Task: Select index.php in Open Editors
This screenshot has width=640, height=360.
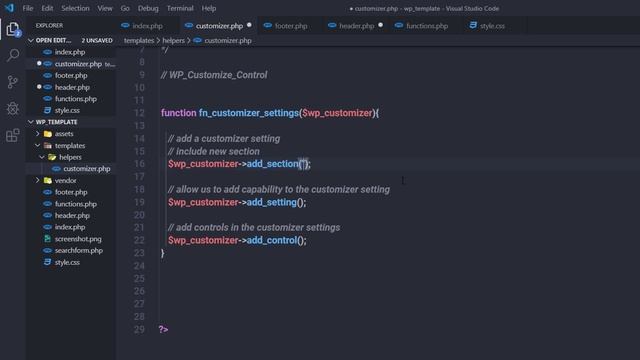Action: [71, 52]
